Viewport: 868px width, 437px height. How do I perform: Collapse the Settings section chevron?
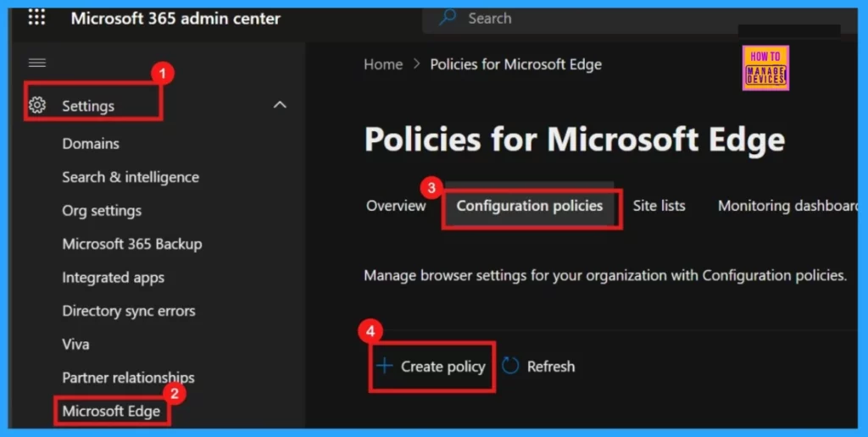tap(280, 104)
